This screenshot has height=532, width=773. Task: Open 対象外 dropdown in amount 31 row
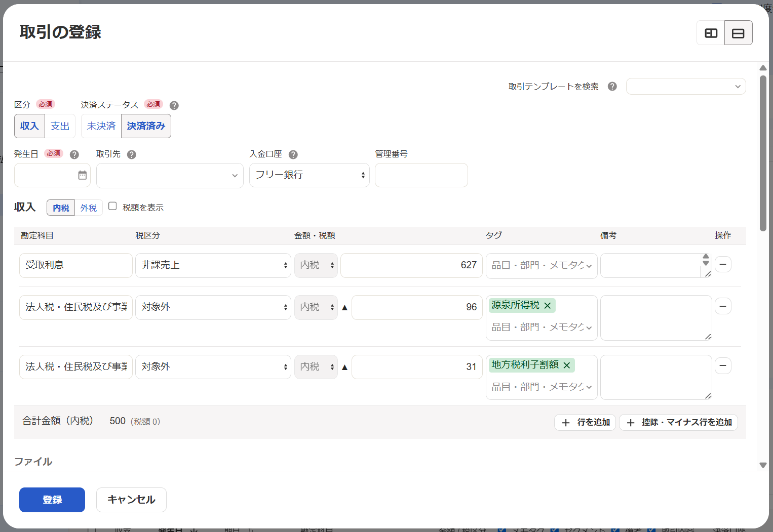213,367
